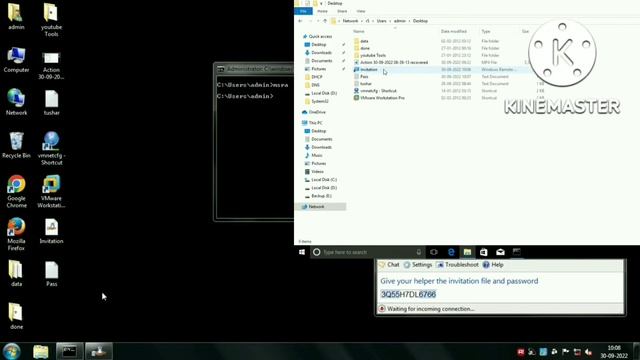Open the youtube Tools desktop folder

click(51, 20)
